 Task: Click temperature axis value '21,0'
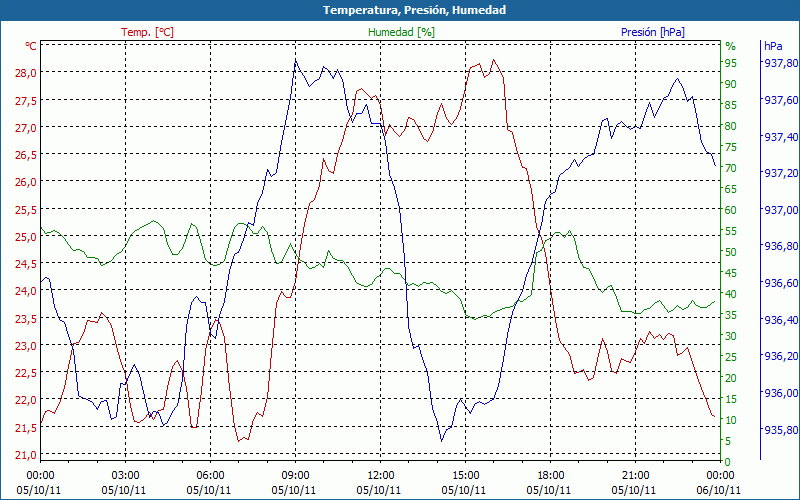pyautogui.click(x=26, y=455)
